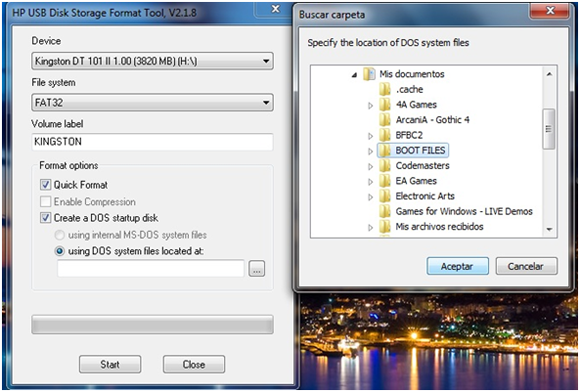This screenshot has width=580, height=392.
Task: Expand the BOOT FILES folder node
Action: tap(370, 151)
